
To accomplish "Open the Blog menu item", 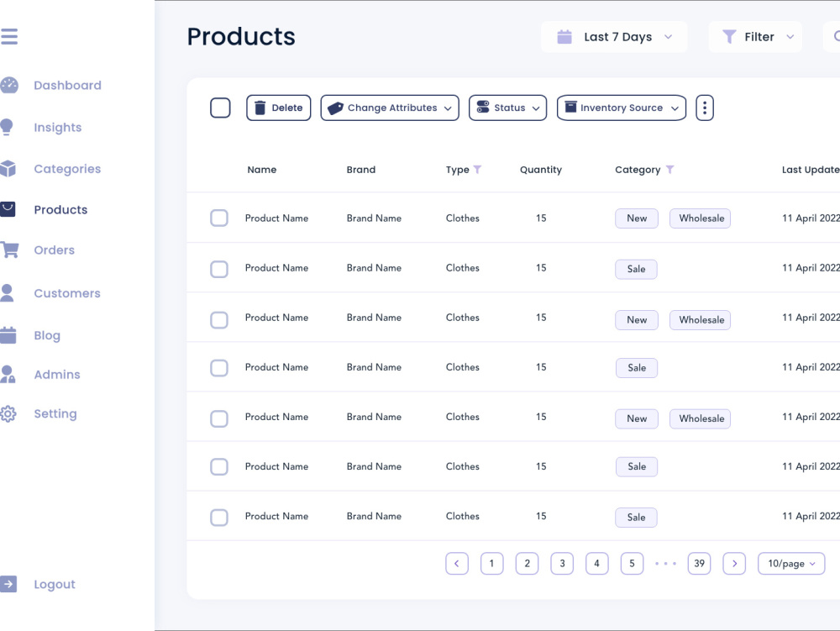I will click(47, 335).
